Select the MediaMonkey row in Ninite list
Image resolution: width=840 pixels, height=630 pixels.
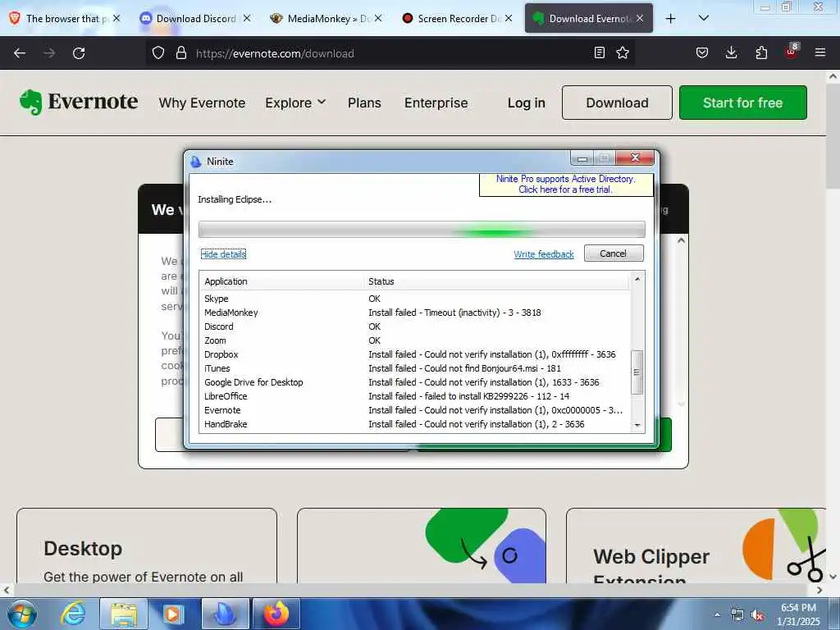(415, 313)
